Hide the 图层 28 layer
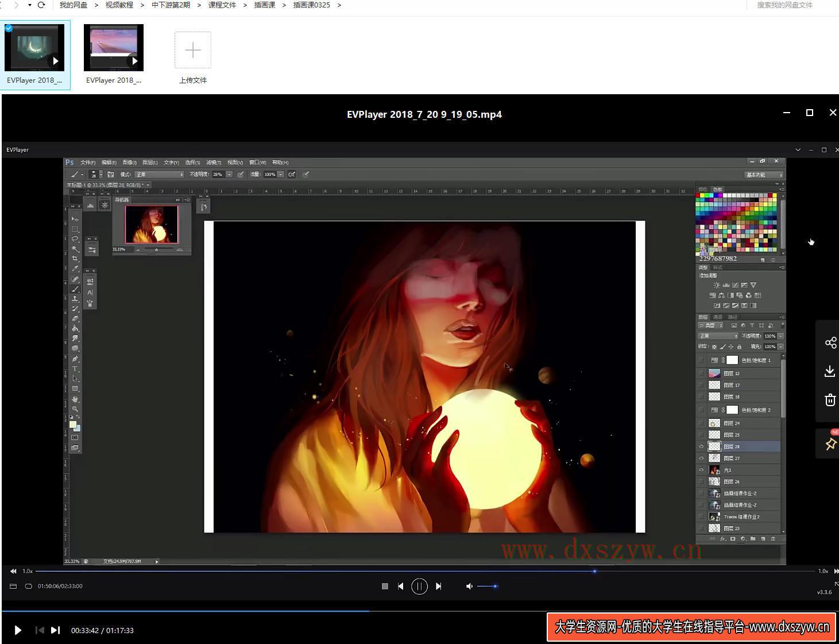The image size is (839, 644). (701, 446)
